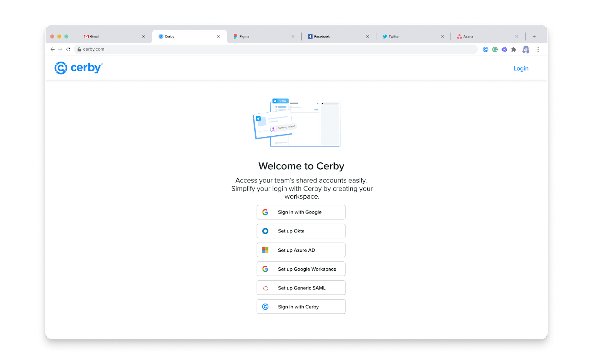This screenshot has width=593, height=364.
Task: Click the Welcome to Cerby heading
Action: tap(301, 166)
